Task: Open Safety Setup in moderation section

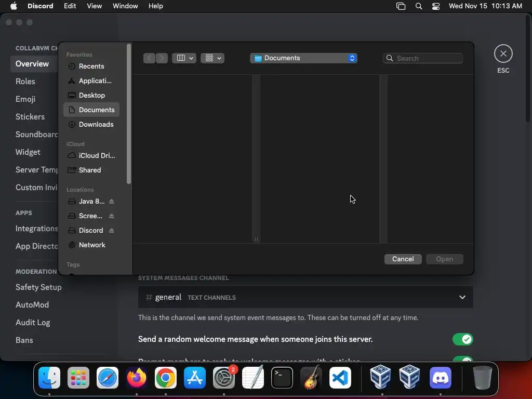Action: point(38,287)
